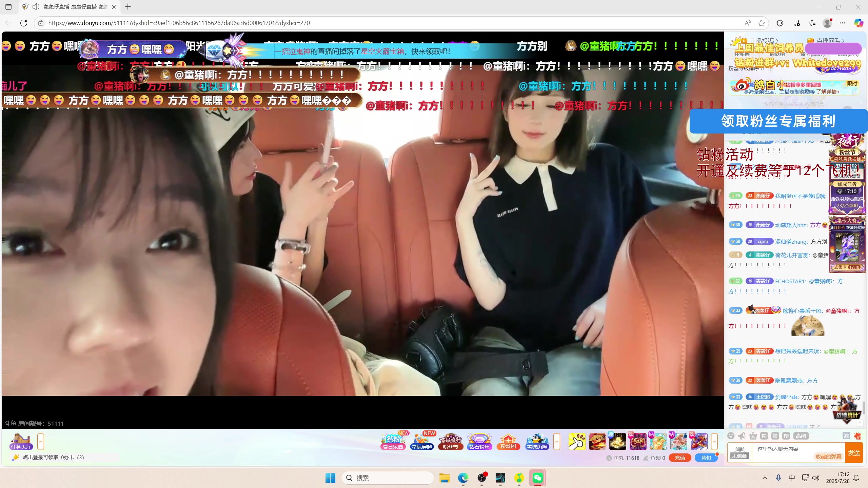Open the Copilot sidebar icon
Screen dimensions: 868x488
858,23
